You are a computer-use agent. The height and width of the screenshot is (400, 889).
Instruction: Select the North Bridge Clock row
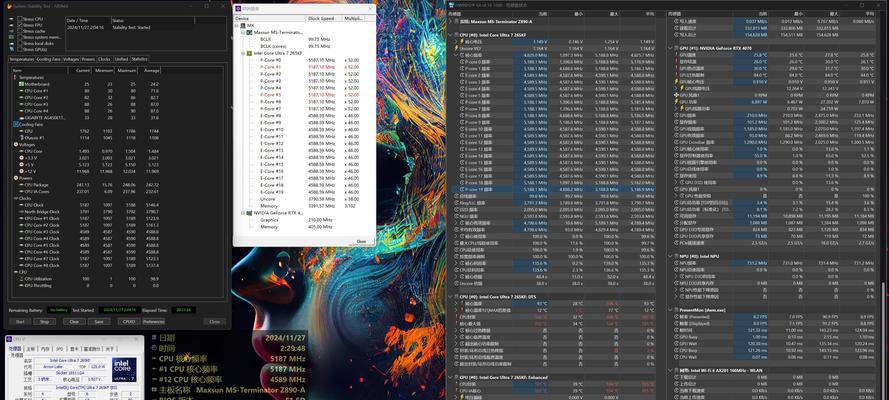point(86,211)
